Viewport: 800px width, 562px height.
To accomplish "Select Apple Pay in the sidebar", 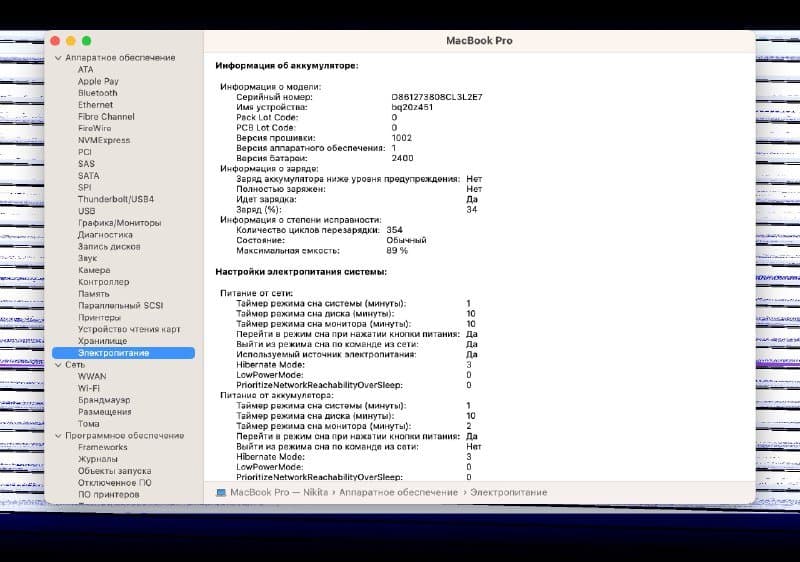I will 98,81.
